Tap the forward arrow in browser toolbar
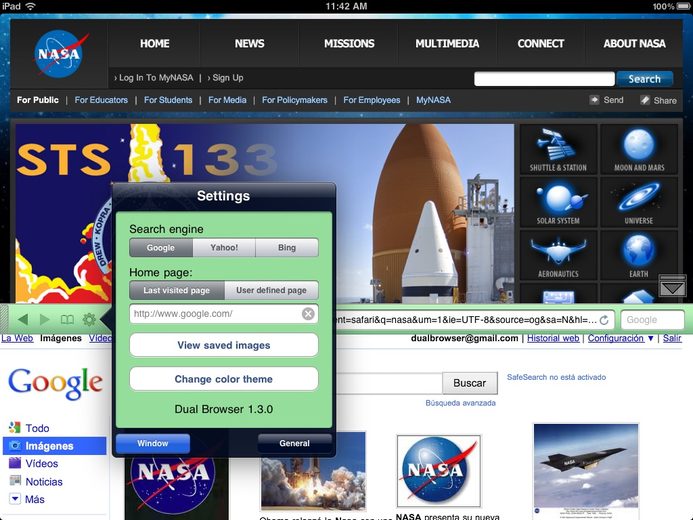 pos(45,319)
